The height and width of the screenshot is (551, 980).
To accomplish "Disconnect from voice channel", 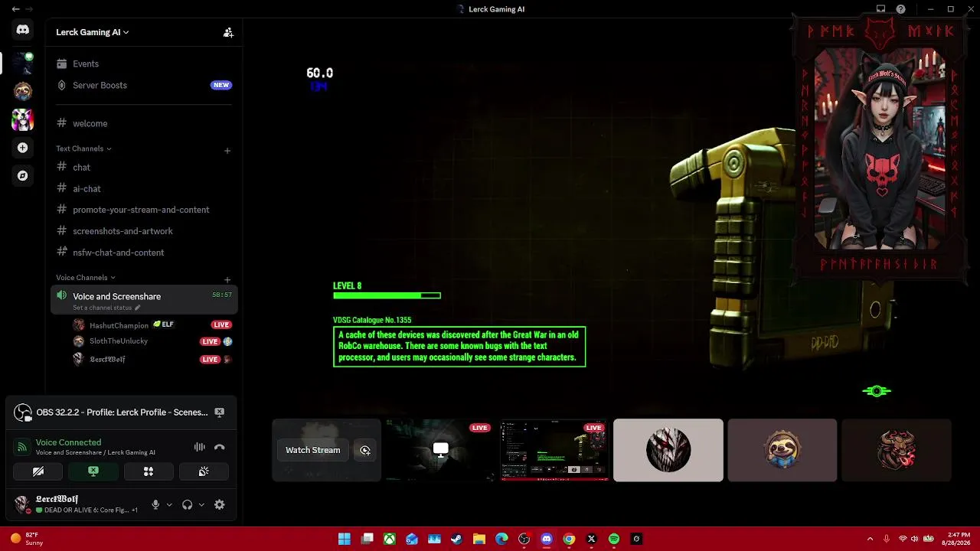I will pyautogui.click(x=220, y=447).
